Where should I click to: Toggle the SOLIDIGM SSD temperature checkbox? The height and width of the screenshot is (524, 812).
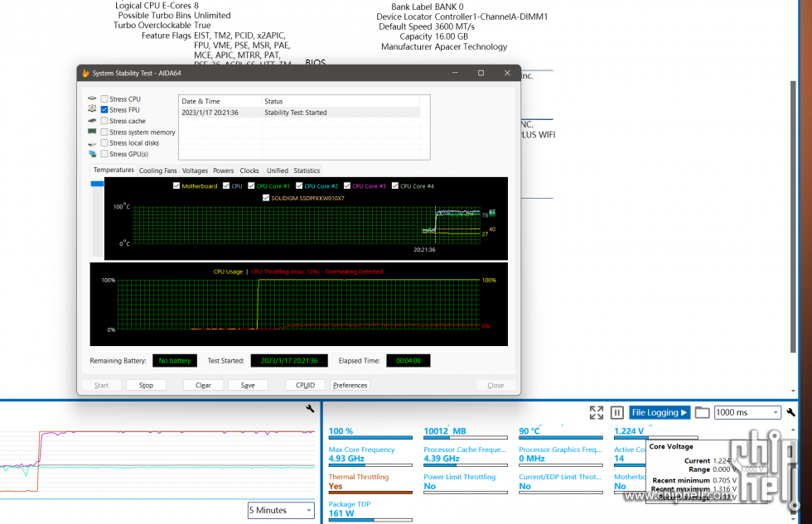pos(266,198)
